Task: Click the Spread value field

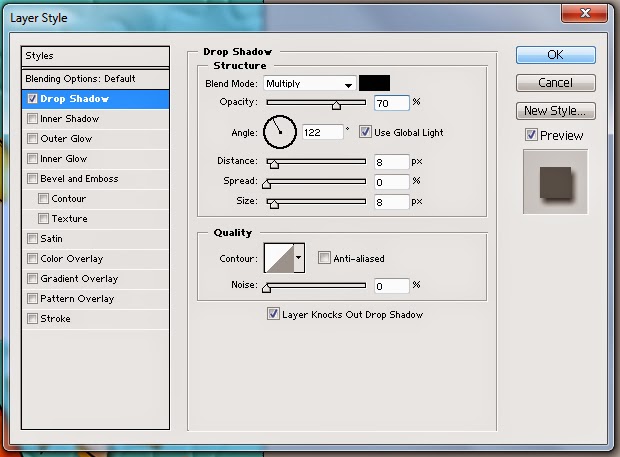Action: tap(391, 182)
